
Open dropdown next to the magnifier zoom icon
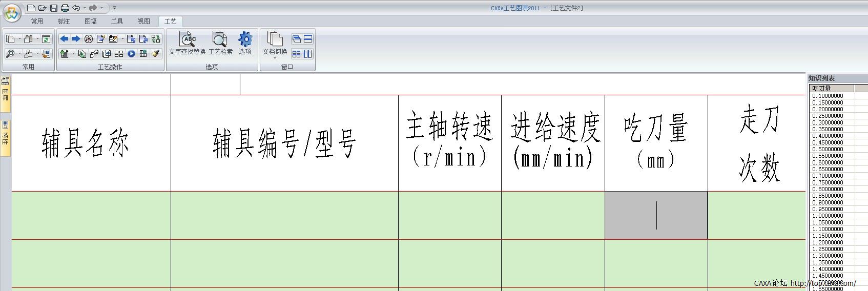(x=19, y=54)
